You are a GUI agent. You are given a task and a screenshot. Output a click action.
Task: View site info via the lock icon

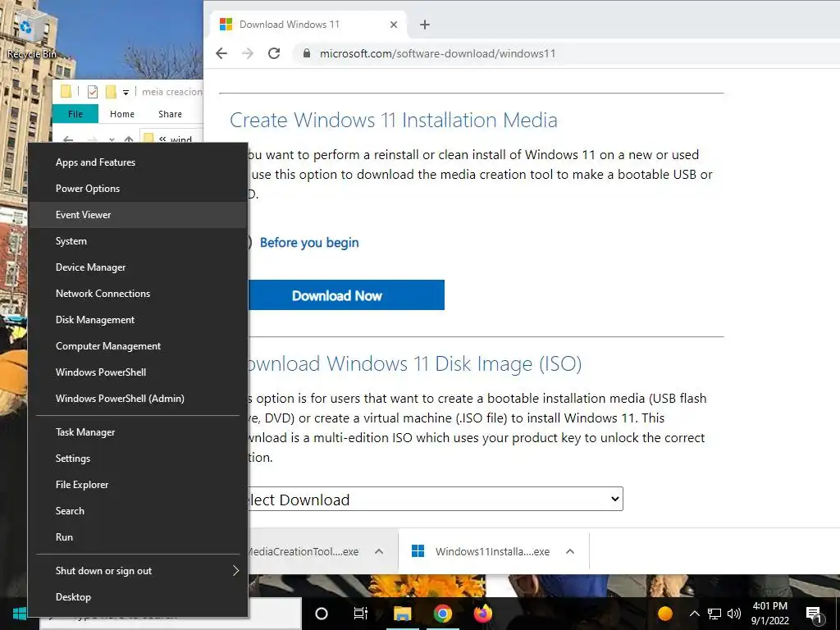(307, 53)
